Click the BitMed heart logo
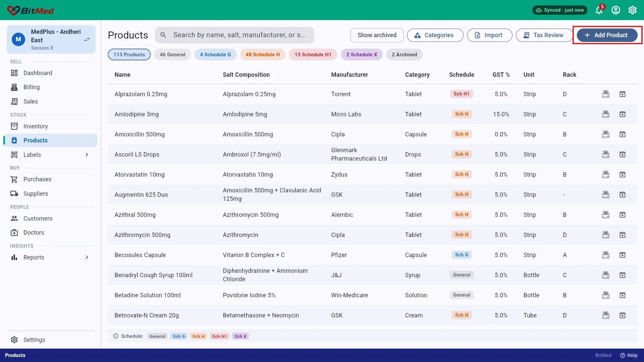 [13, 10]
